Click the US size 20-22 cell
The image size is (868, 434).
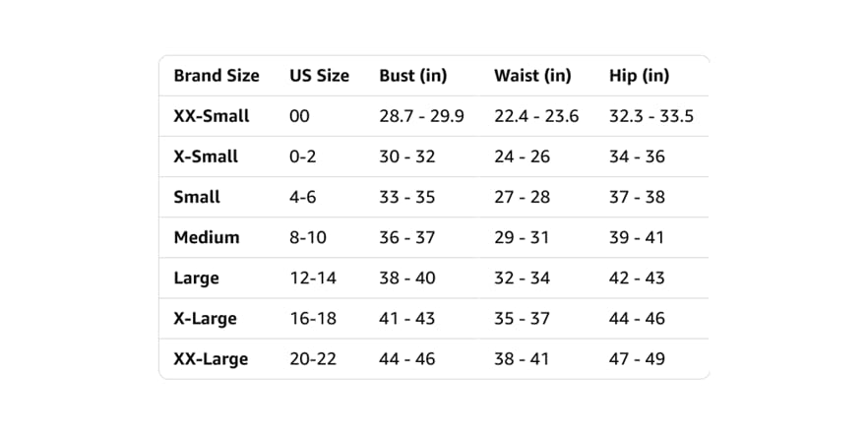tap(313, 359)
